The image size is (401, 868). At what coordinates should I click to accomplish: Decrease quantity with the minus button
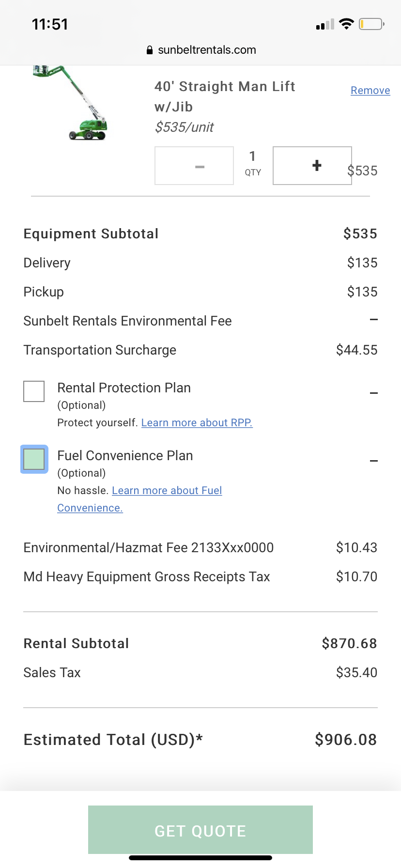point(194,166)
